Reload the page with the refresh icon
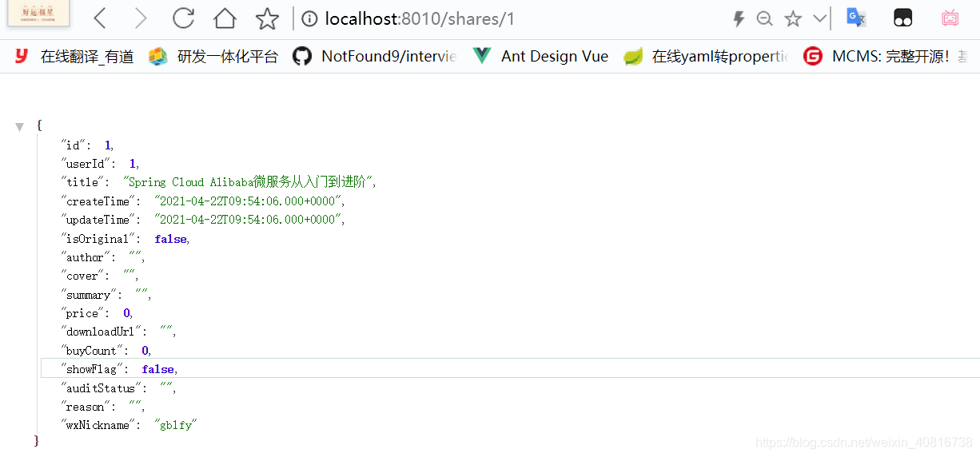980x457 pixels. [184, 18]
